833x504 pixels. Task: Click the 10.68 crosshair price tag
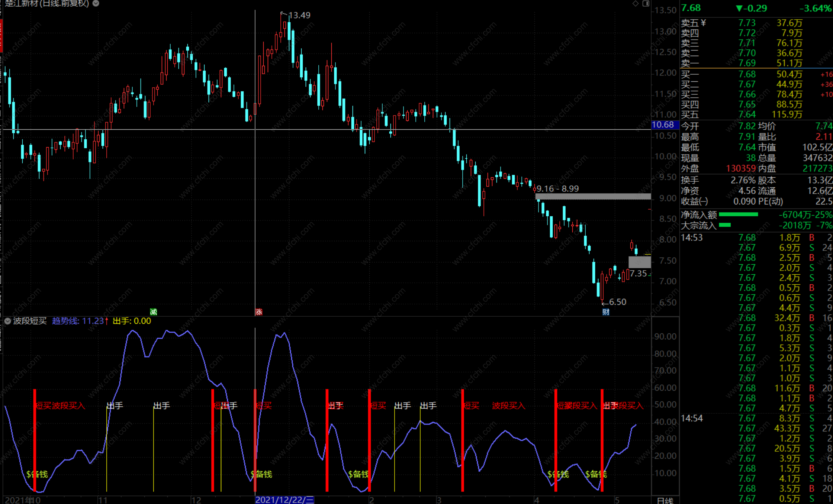[x=665, y=125]
